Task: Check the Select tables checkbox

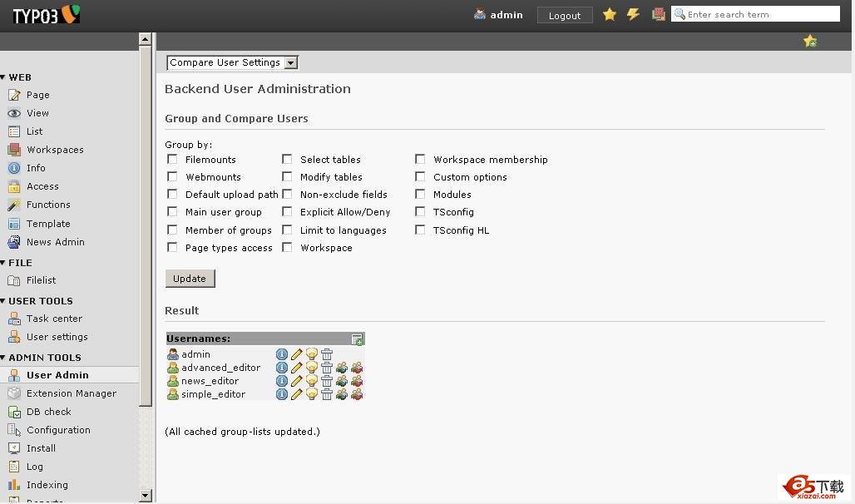Action: (287, 160)
